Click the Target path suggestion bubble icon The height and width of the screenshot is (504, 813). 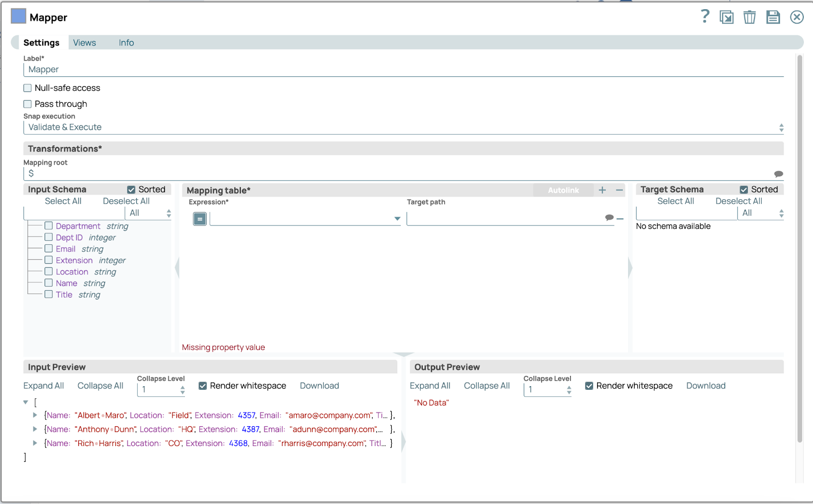point(609,218)
